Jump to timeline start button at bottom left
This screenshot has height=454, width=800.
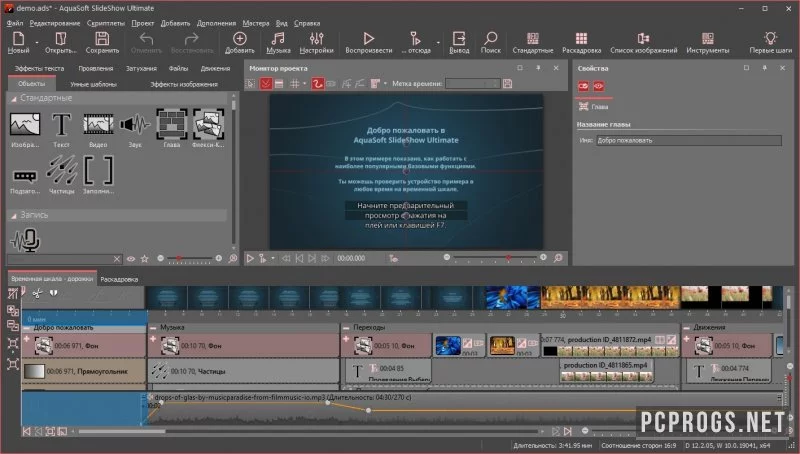(x=27, y=432)
